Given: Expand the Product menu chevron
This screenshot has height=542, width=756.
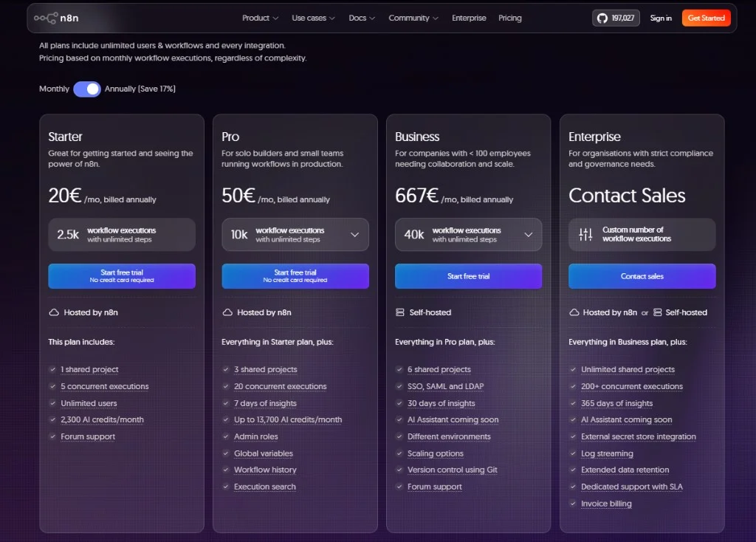Looking at the screenshot, I should [275, 18].
